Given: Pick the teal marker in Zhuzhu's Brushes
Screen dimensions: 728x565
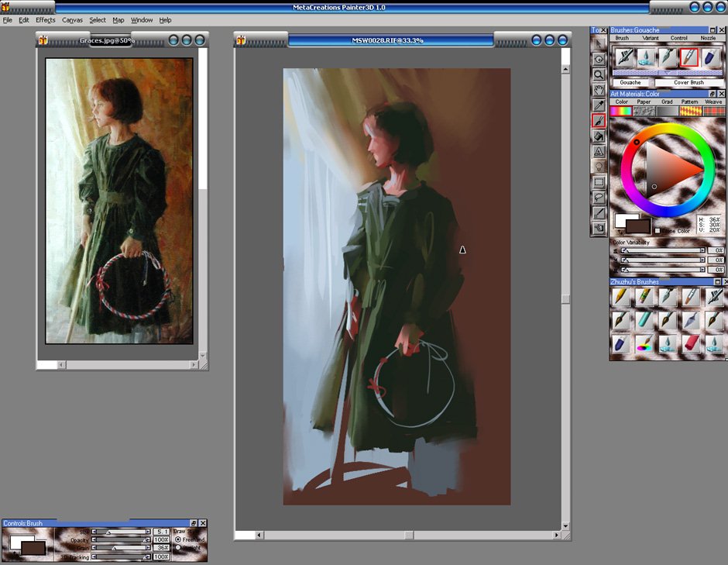Looking at the screenshot, I should pos(644,319).
